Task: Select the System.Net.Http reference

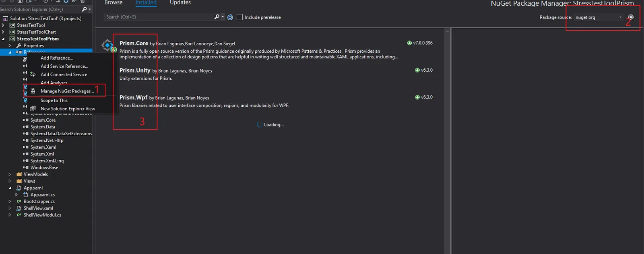Action: click(x=47, y=140)
